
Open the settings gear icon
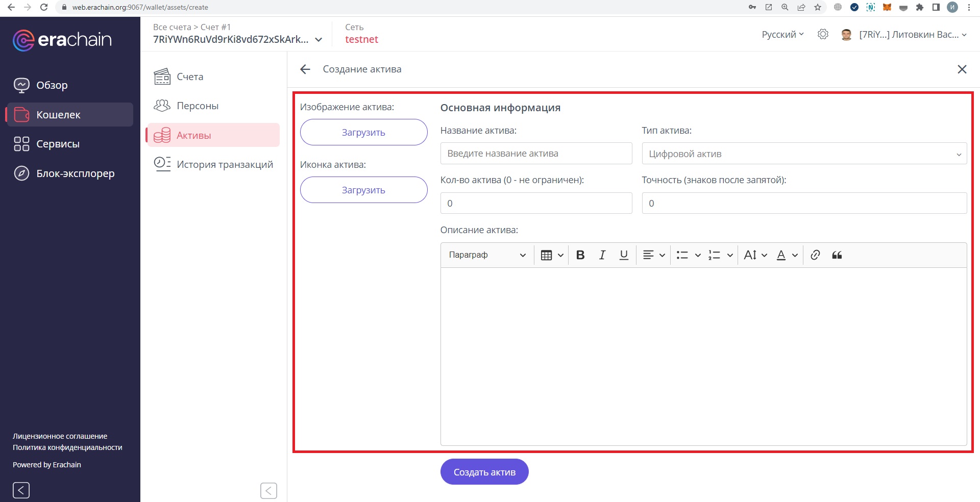point(823,35)
